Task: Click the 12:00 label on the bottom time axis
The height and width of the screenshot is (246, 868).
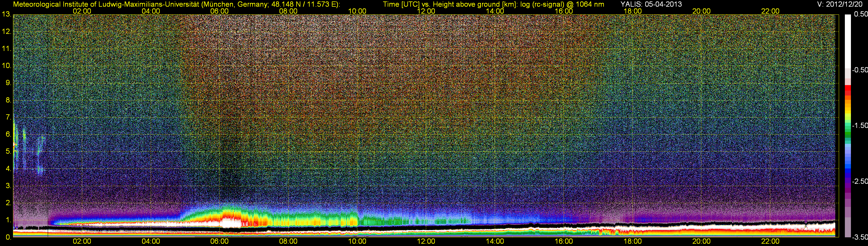Action: (x=426, y=241)
